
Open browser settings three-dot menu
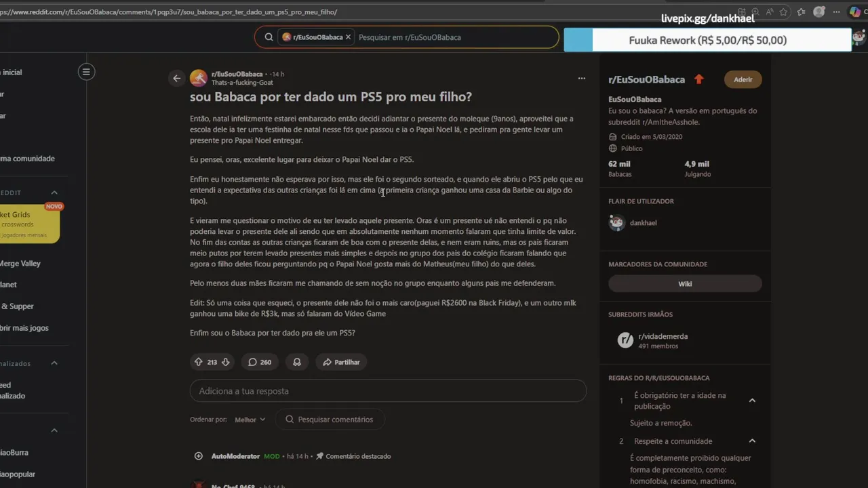[835, 12]
